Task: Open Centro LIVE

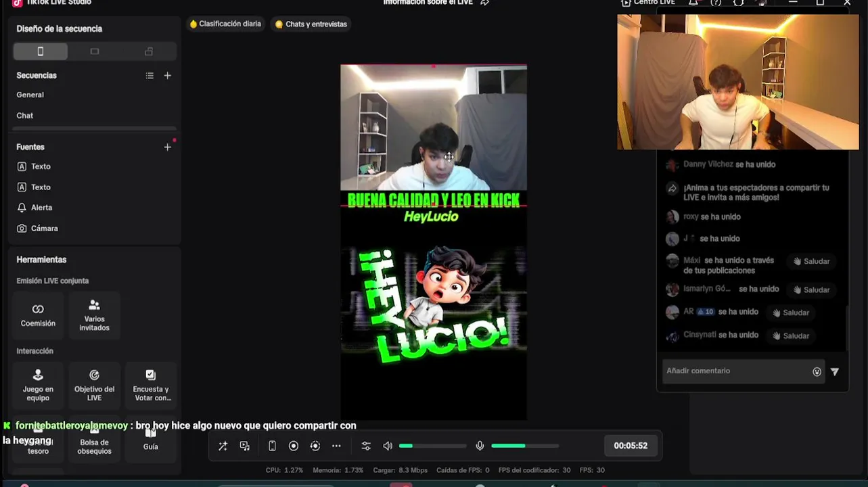Action: (x=648, y=3)
